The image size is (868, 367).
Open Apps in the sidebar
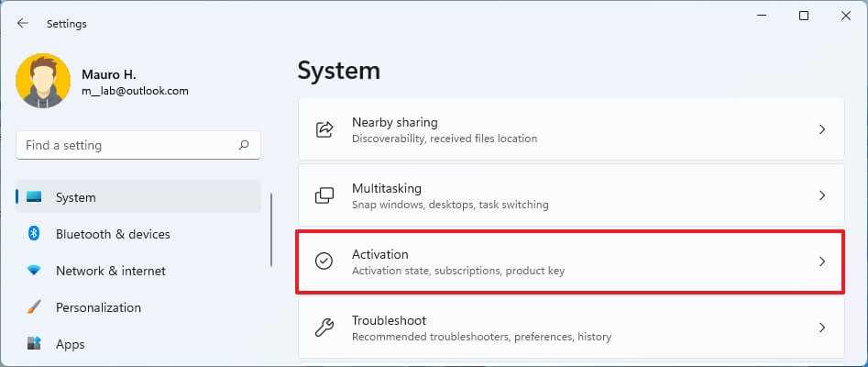coord(70,344)
